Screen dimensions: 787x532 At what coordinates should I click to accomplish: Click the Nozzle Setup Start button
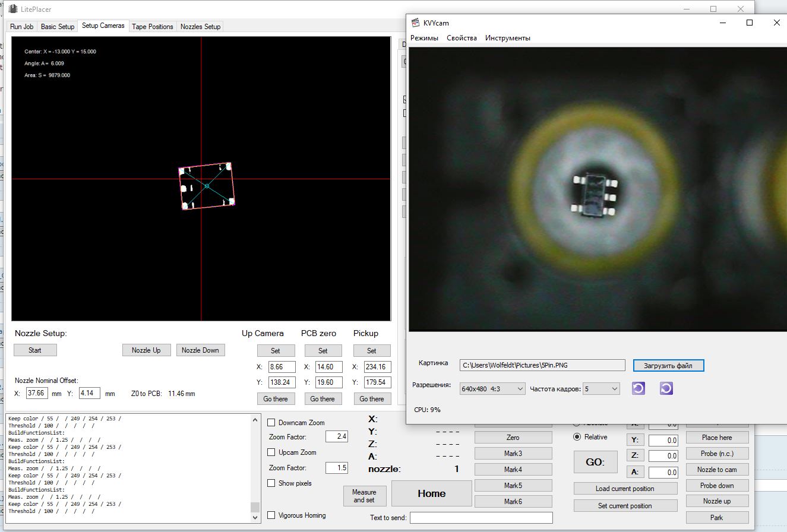coord(35,350)
